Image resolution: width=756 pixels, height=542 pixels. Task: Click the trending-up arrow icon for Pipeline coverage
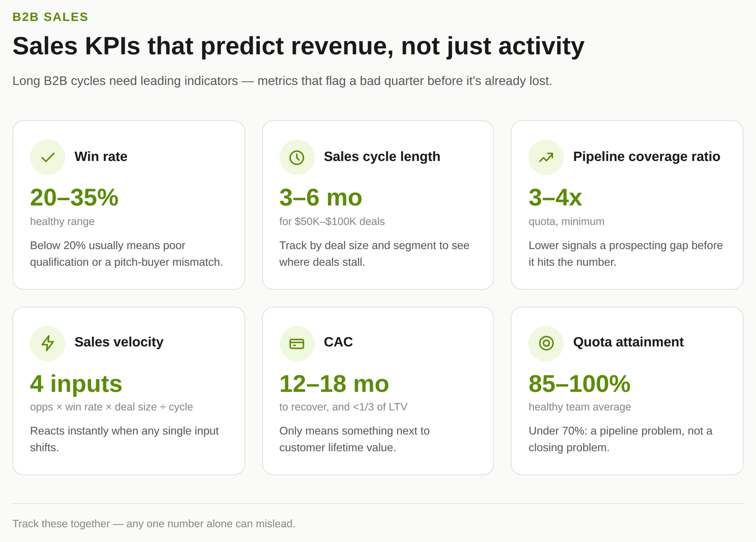pyautogui.click(x=546, y=157)
